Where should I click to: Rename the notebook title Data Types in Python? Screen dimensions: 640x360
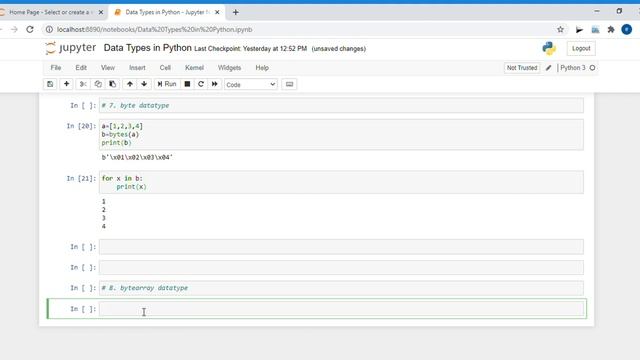click(147, 48)
